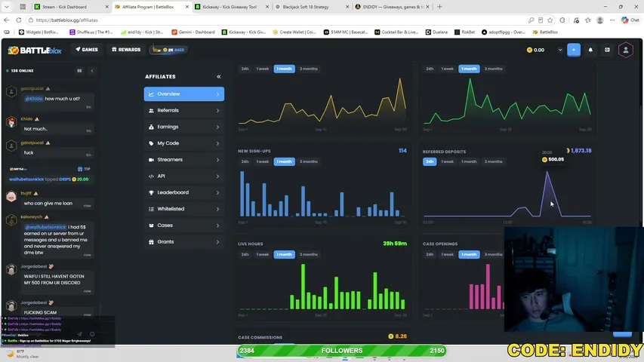
Task: Expand the API row chevron
Action: pyautogui.click(x=217, y=176)
